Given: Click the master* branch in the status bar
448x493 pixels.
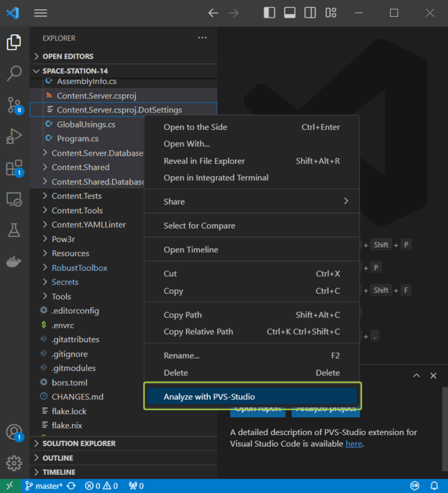Looking at the screenshot, I should 43,486.
